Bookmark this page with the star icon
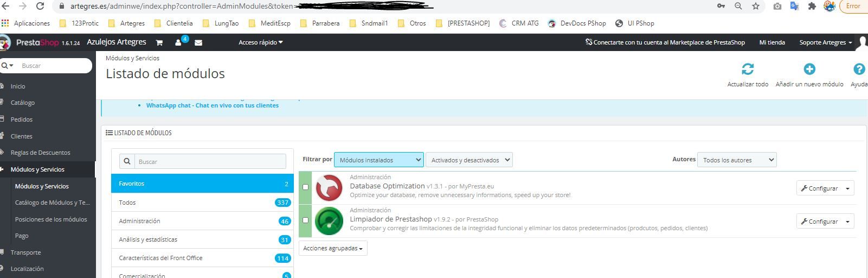The width and height of the screenshot is (868, 278). point(756,6)
